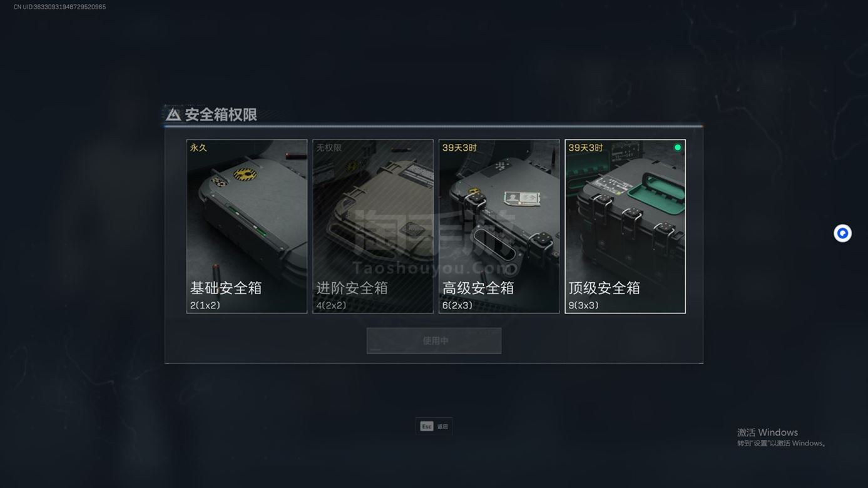Click the ID card on 高级安全箱 artwork
The image size is (868, 488).
tap(521, 198)
